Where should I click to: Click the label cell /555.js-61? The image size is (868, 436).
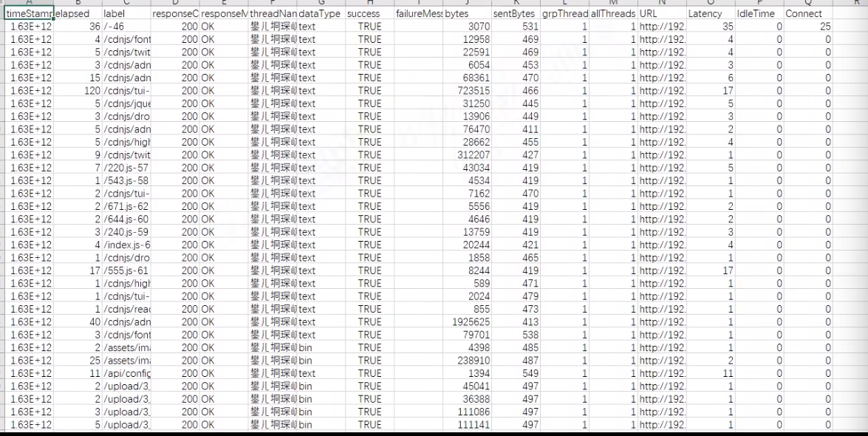126,270
